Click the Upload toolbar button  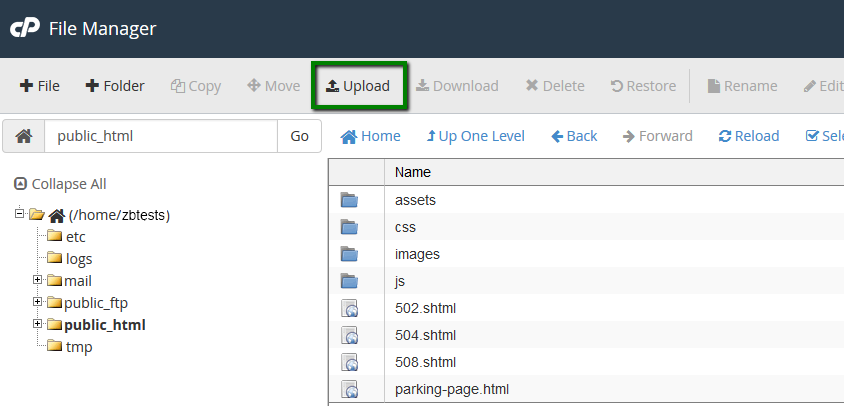[358, 86]
